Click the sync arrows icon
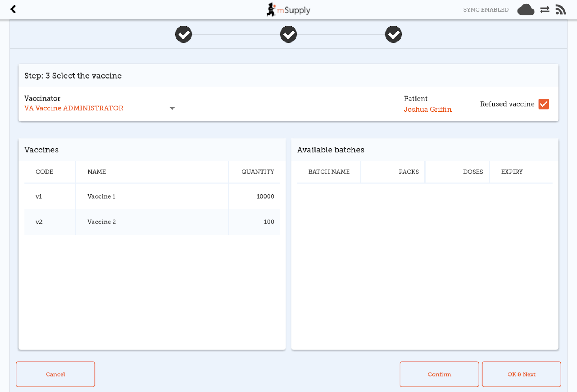 point(545,10)
